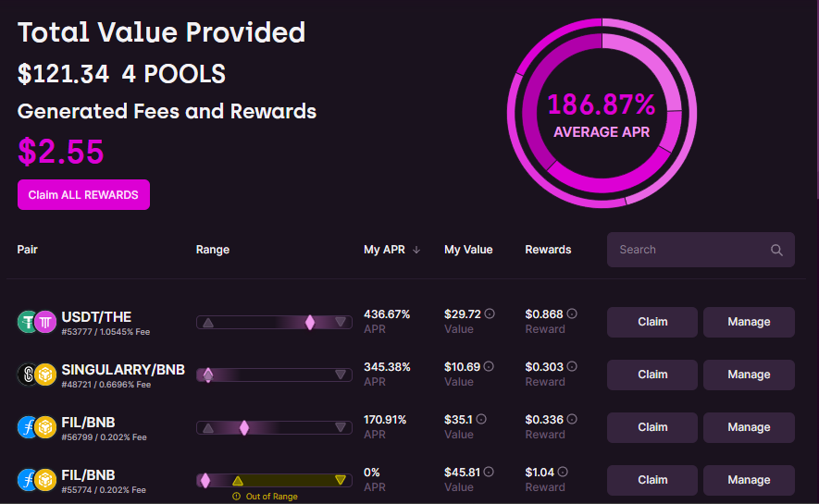Click BNB token icon in #56799 row
819x504 pixels.
45,427
